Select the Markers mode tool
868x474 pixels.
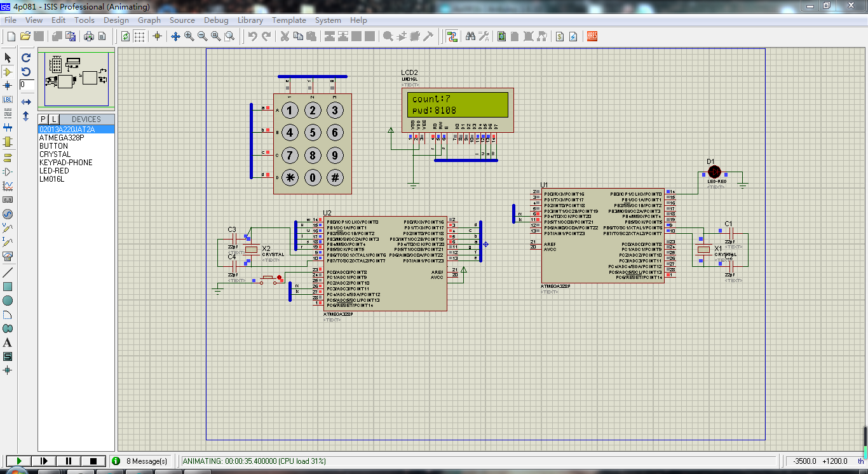click(x=8, y=370)
